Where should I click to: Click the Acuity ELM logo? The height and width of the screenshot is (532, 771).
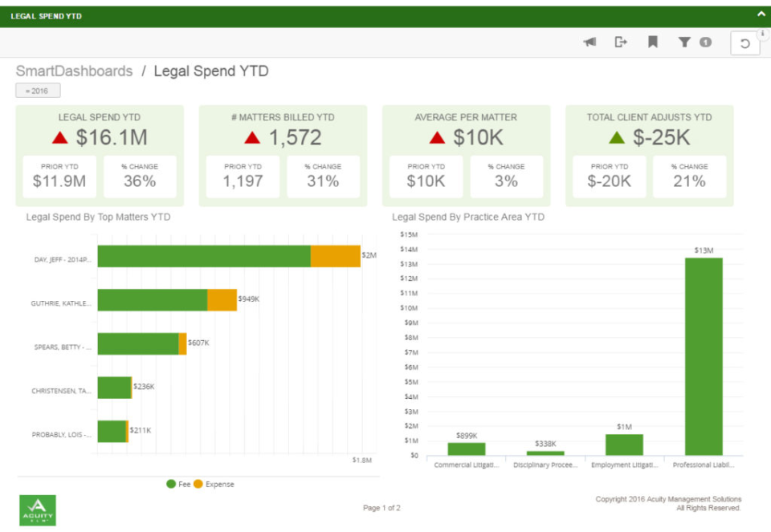coord(37,510)
